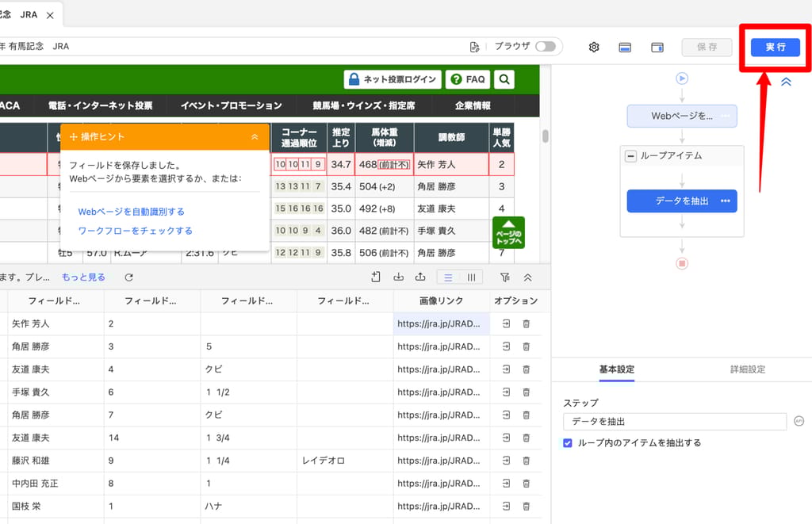The image size is (812, 524).
Task: Switch to vertical column view
Action: coord(471,277)
